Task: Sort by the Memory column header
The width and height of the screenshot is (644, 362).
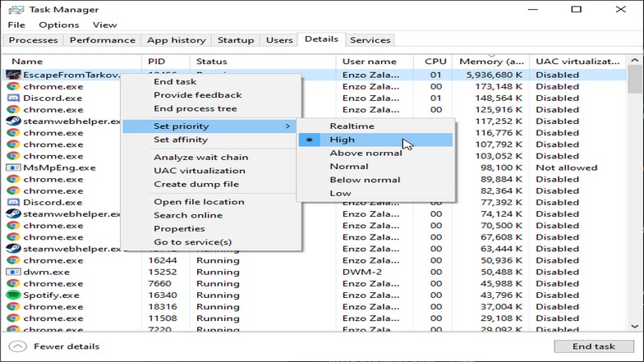Action: pos(491,62)
